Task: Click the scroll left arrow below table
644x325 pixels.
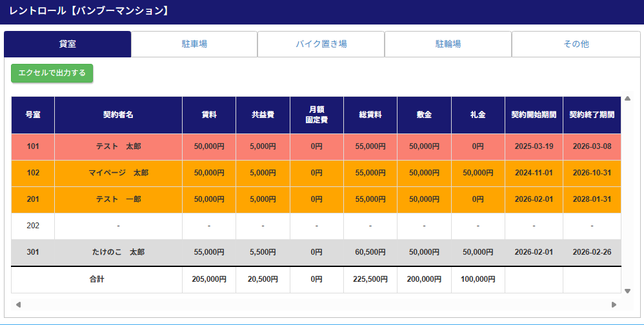Action: tap(18, 304)
